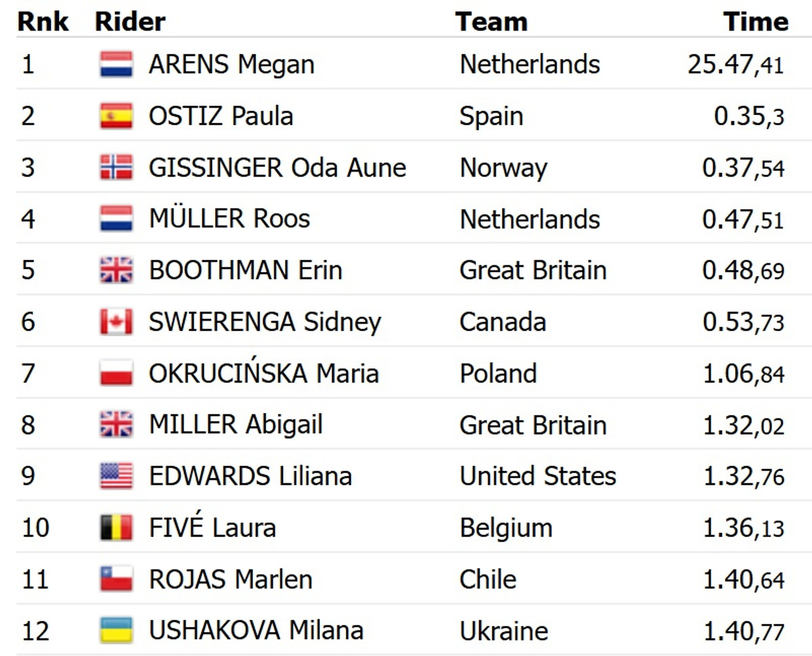Screen dimensions: 812x656
Task: Open rider MÜLLER Roos link
Action: click(x=229, y=219)
